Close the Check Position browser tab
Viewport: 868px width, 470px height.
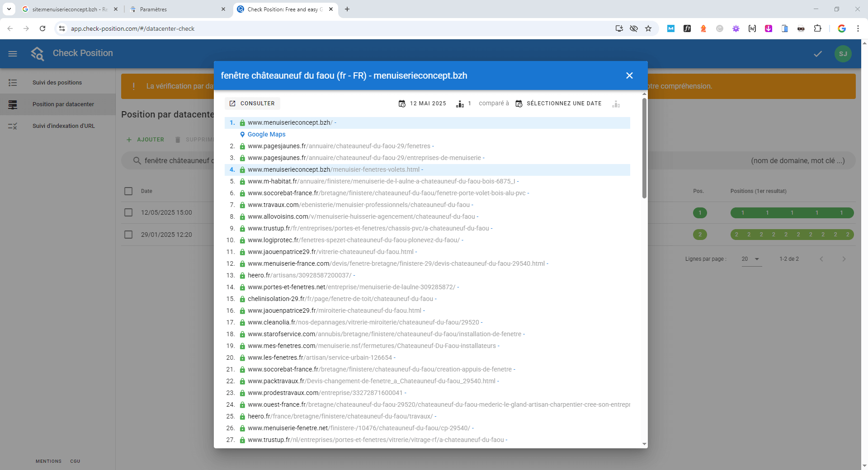[x=331, y=9]
